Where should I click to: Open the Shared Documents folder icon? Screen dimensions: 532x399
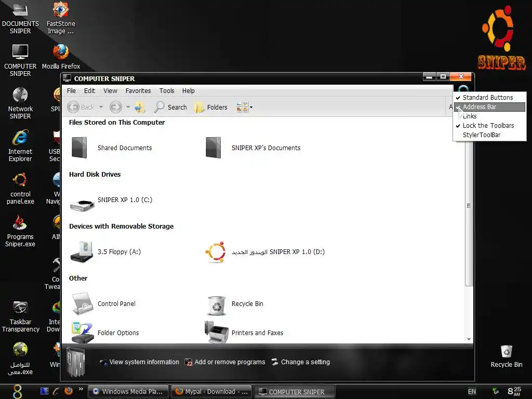pos(79,148)
